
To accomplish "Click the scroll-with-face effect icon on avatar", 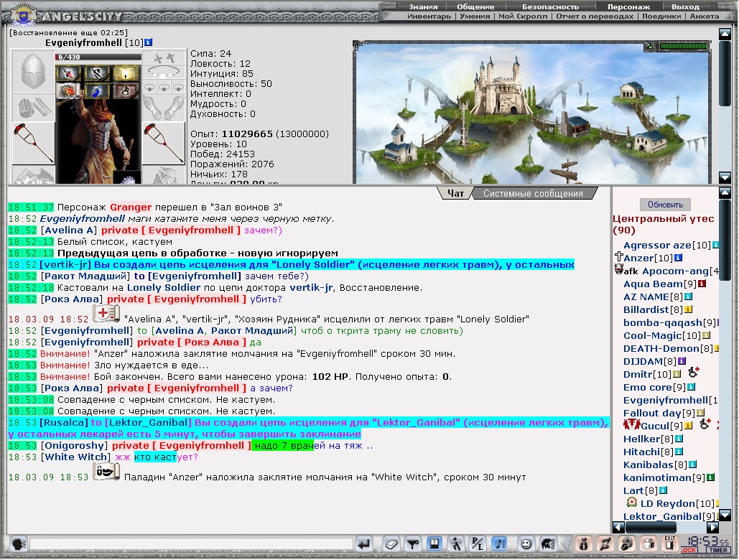I will click(x=69, y=90).
